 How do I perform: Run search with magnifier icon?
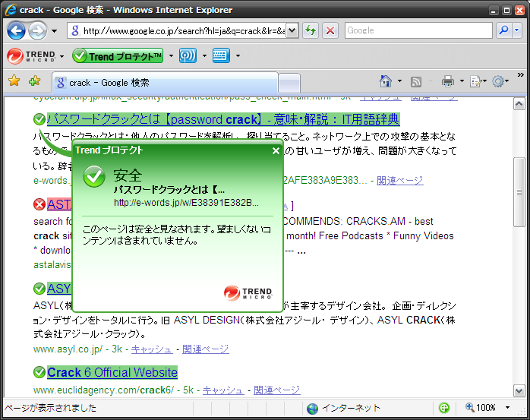tap(503, 30)
